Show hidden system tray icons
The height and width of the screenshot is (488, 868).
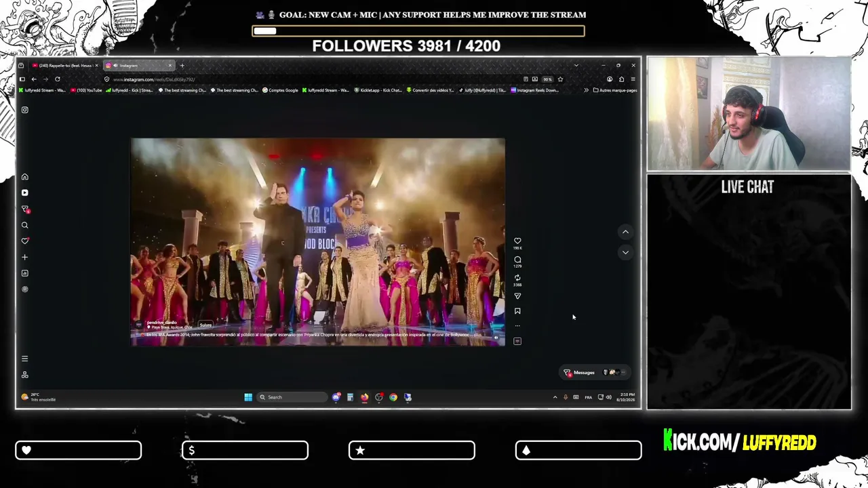pyautogui.click(x=555, y=397)
